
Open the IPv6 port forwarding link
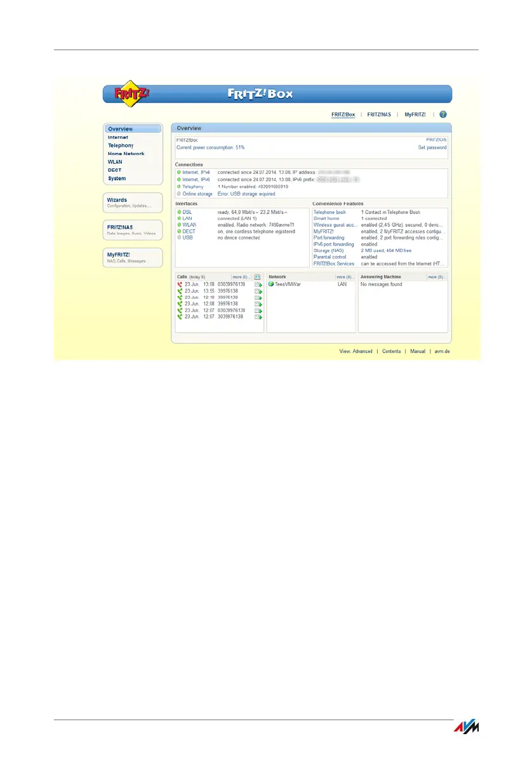click(x=333, y=245)
